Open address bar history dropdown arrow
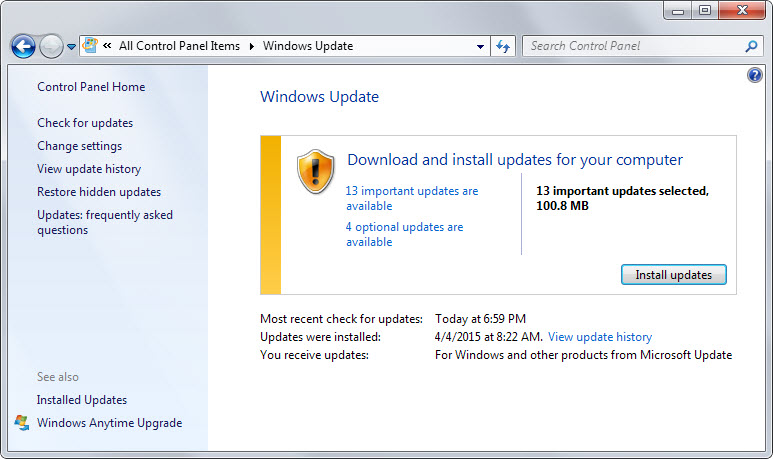773x459 pixels. coord(480,47)
